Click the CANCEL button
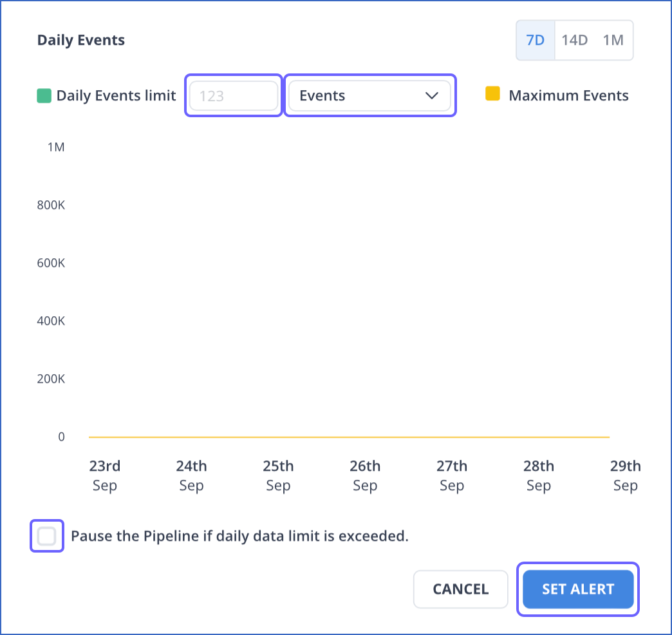The height and width of the screenshot is (635, 672). (x=460, y=589)
